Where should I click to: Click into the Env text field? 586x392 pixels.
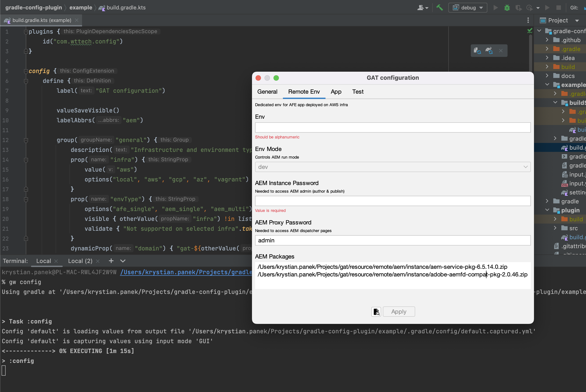392,127
